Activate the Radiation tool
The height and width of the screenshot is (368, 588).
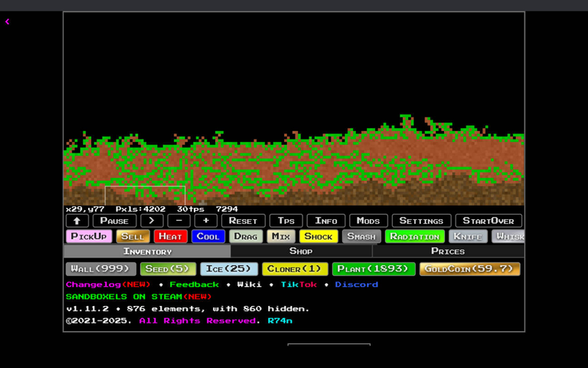coord(414,236)
